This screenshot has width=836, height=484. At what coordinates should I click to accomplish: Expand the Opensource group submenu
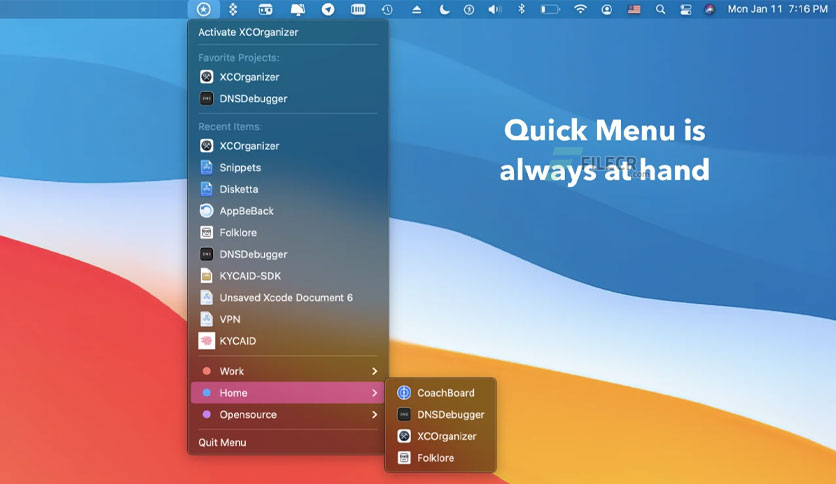point(288,415)
